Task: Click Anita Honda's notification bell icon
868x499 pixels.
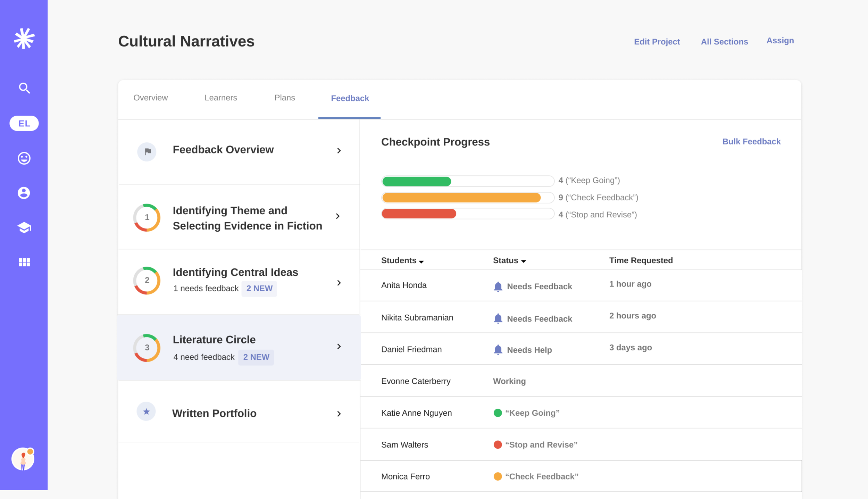Action: click(x=498, y=286)
